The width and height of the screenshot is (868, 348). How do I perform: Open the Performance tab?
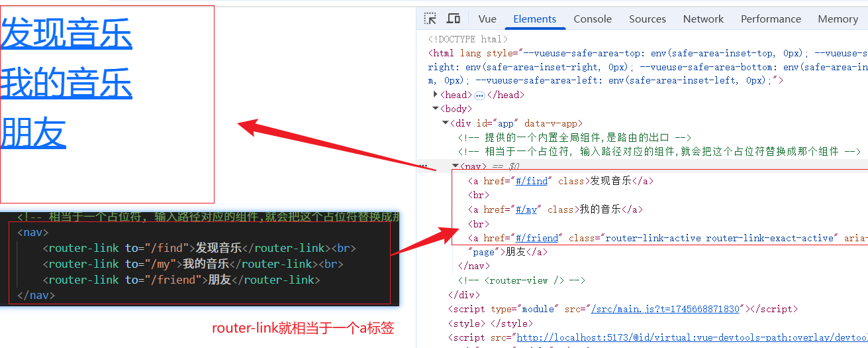771,19
